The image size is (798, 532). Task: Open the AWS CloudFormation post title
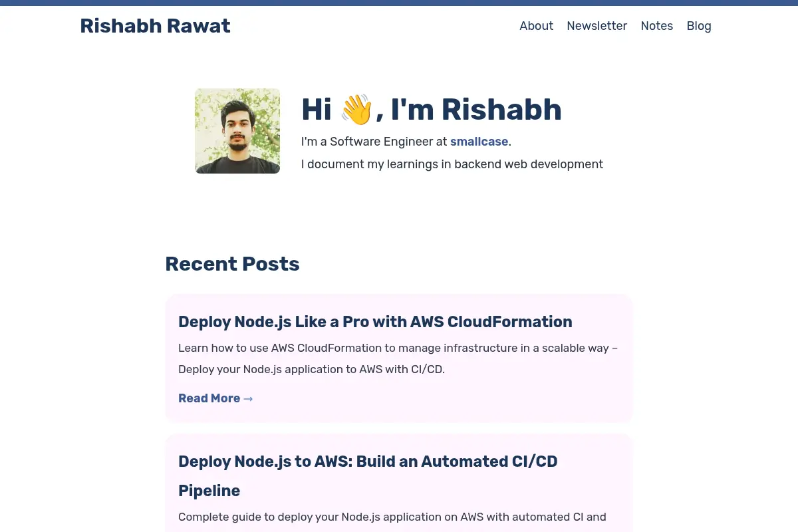[375, 322]
